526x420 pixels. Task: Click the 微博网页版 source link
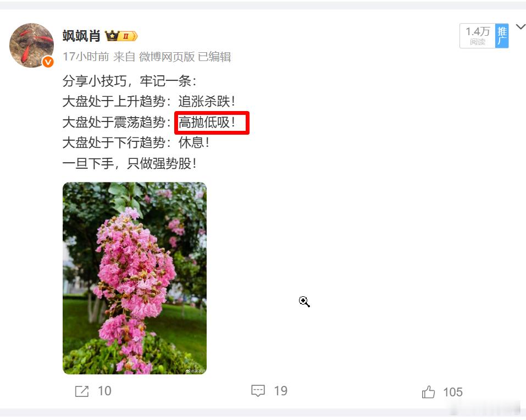[x=167, y=57]
